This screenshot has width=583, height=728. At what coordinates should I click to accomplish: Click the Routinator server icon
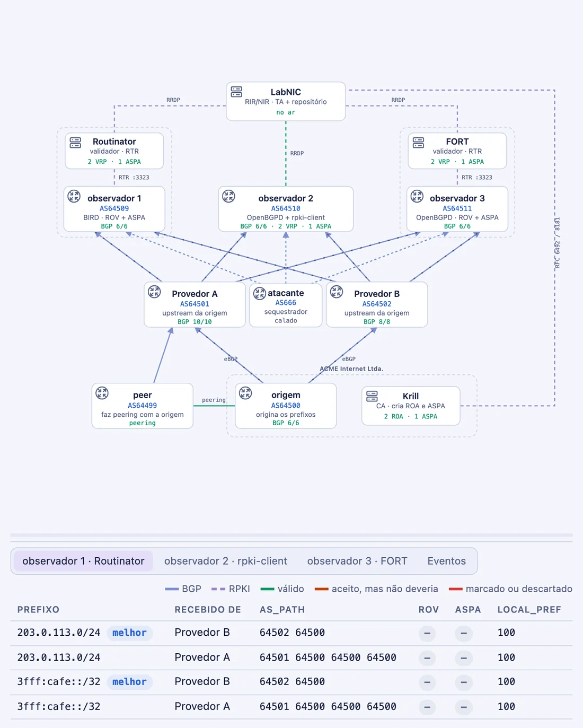point(75,143)
